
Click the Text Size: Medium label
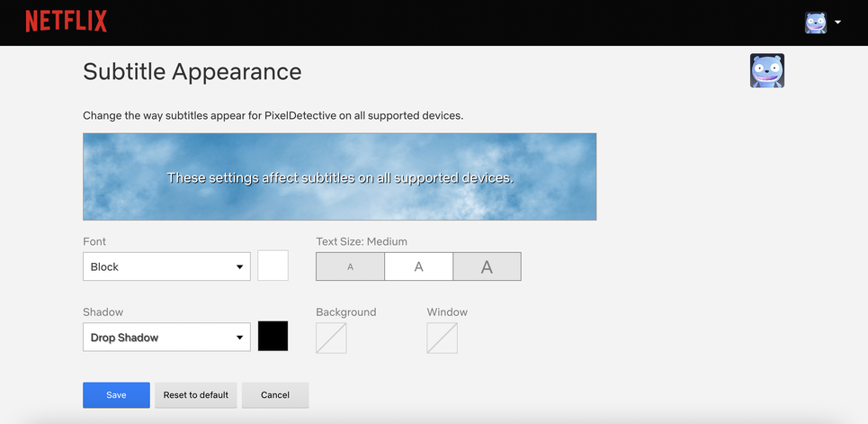(x=362, y=241)
